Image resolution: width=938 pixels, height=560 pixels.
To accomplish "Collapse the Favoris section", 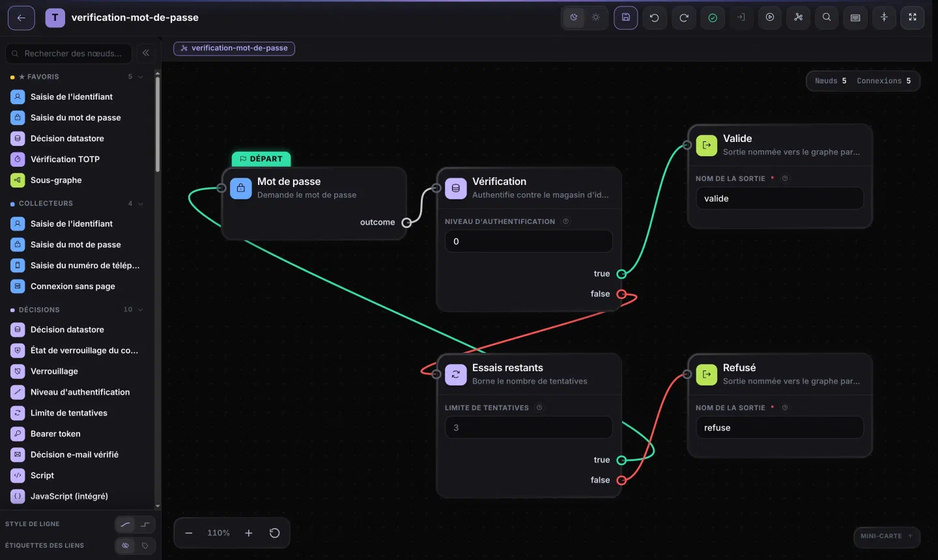I will pos(140,77).
